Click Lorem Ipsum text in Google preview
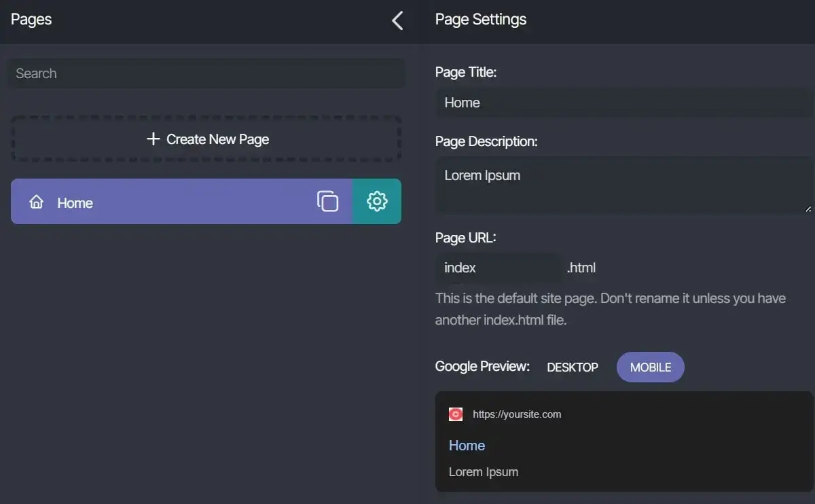815x504 pixels. (x=483, y=472)
